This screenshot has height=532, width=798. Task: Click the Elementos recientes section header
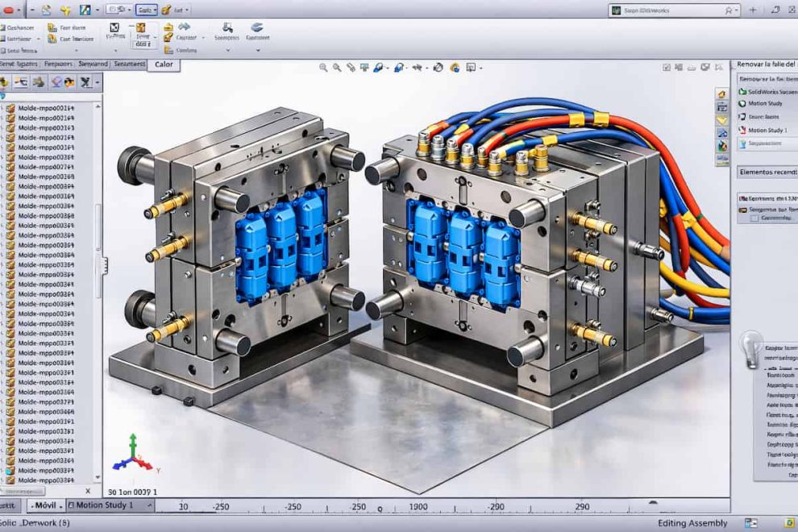[767, 172]
